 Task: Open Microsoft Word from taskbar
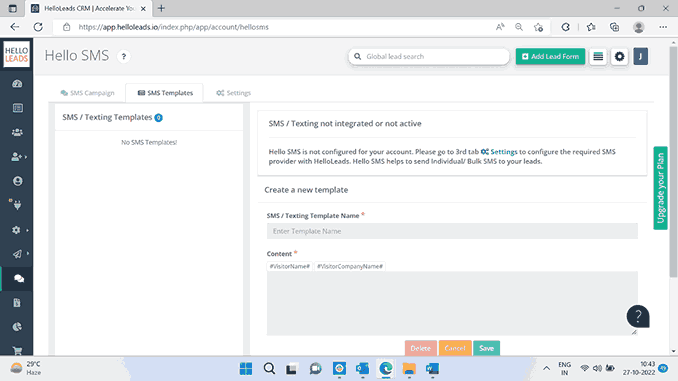pyautogui.click(x=432, y=368)
